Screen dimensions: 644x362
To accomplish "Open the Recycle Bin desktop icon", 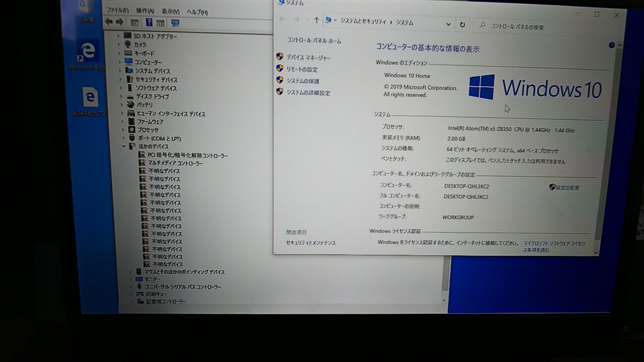I will click(86, 11).
